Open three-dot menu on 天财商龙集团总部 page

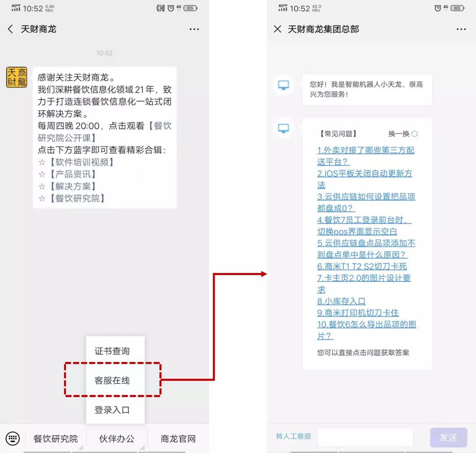tap(461, 29)
